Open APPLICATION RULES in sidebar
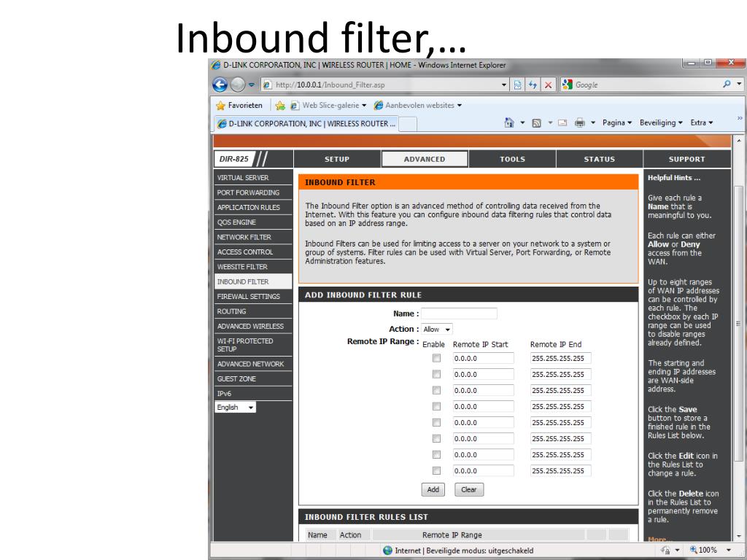This screenshot has height=560, width=747. tap(253, 207)
